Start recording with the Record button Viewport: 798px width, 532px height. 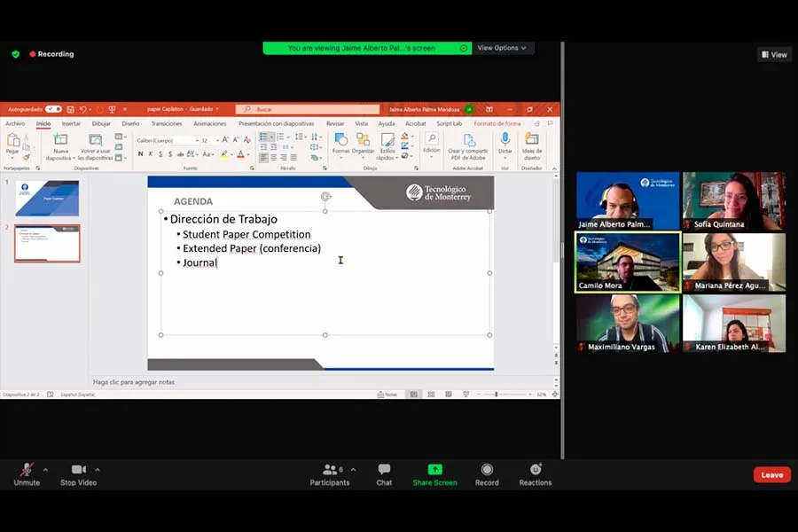point(487,473)
